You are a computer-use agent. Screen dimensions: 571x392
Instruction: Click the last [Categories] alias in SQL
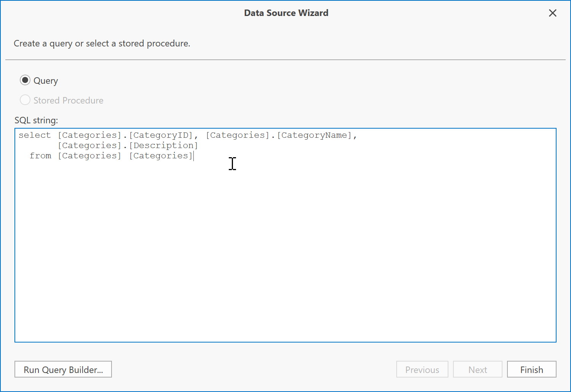pos(161,156)
